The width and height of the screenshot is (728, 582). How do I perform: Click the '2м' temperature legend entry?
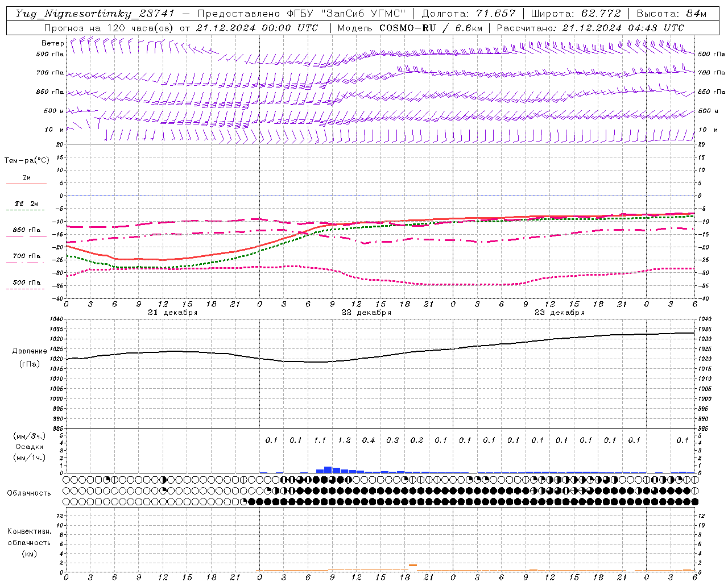click(27, 178)
